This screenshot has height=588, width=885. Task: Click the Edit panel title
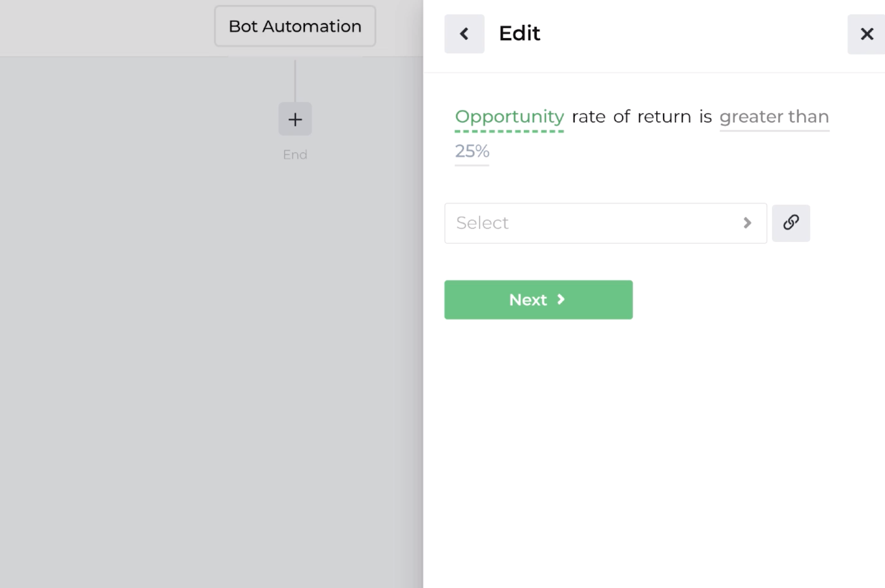pyautogui.click(x=519, y=33)
